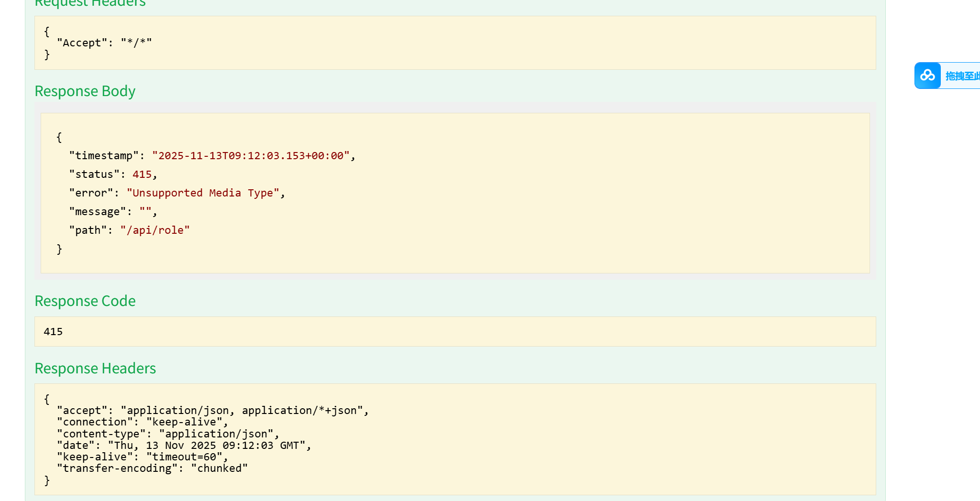980x501 pixels.
Task: Click the 拖拽至此 drop zone label
Action: (x=962, y=76)
